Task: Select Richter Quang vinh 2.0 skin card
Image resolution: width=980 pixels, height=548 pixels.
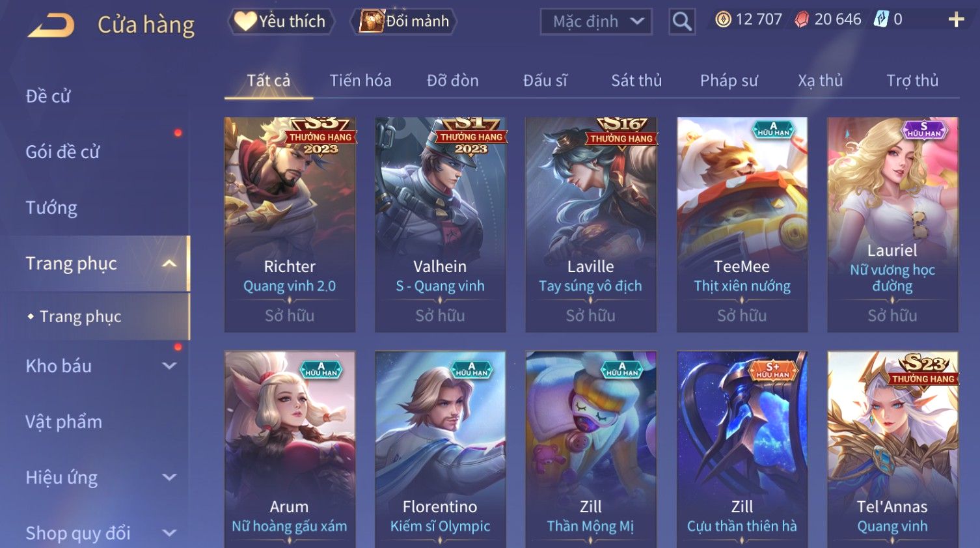Action: pos(290,225)
